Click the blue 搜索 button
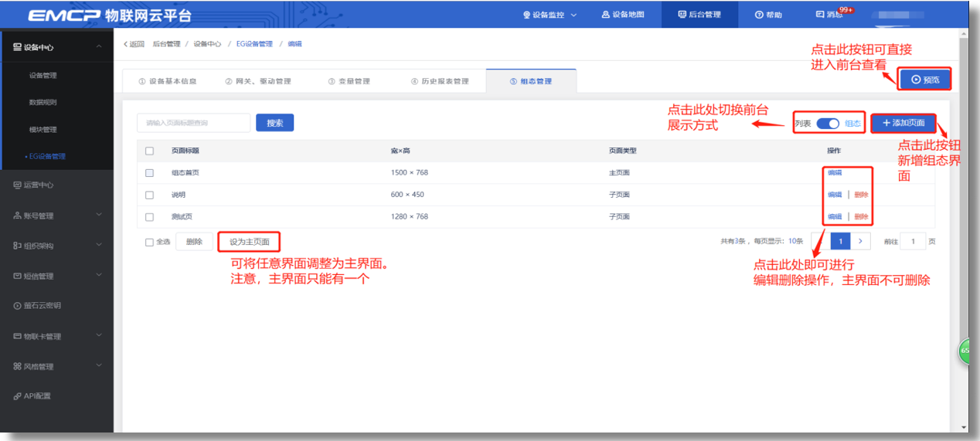The height and width of the screenshot is (441, 980). point(275,123)
